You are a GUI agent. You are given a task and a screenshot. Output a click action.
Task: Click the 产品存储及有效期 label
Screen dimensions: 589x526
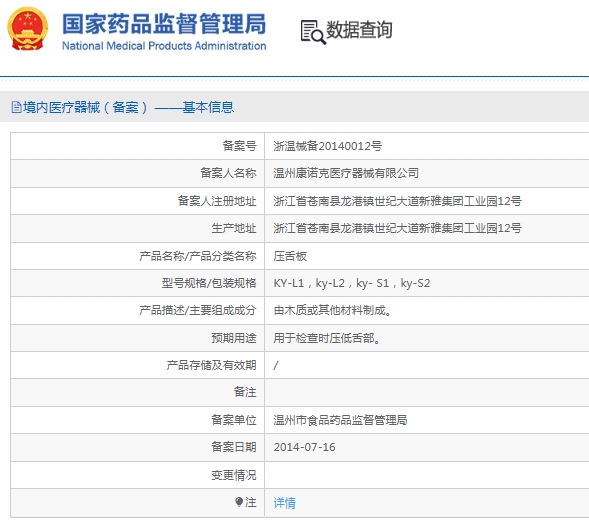(211, 365)
